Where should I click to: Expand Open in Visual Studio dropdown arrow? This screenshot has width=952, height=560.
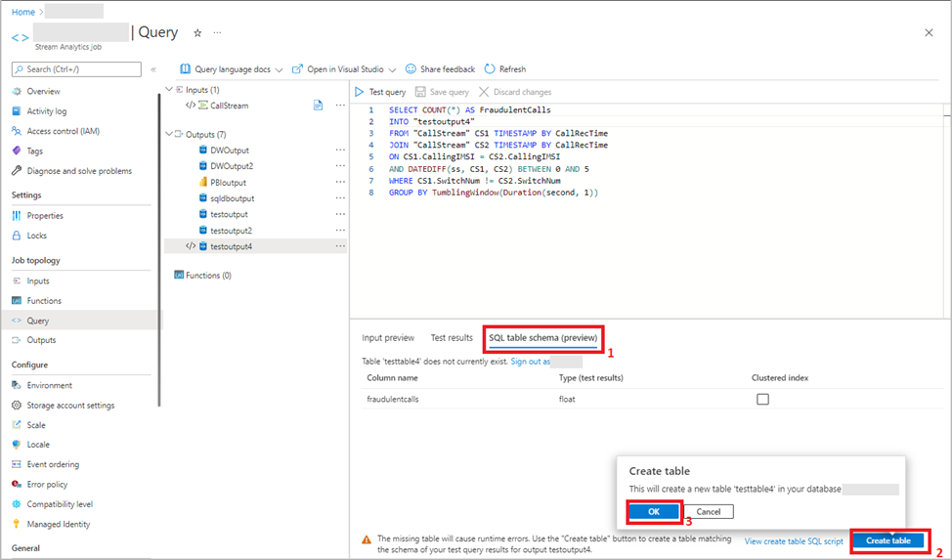[392, 69]
